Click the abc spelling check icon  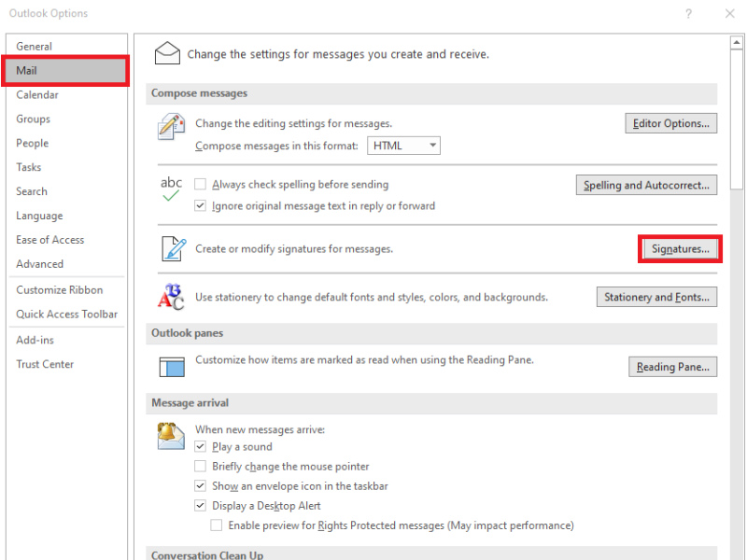171,189
